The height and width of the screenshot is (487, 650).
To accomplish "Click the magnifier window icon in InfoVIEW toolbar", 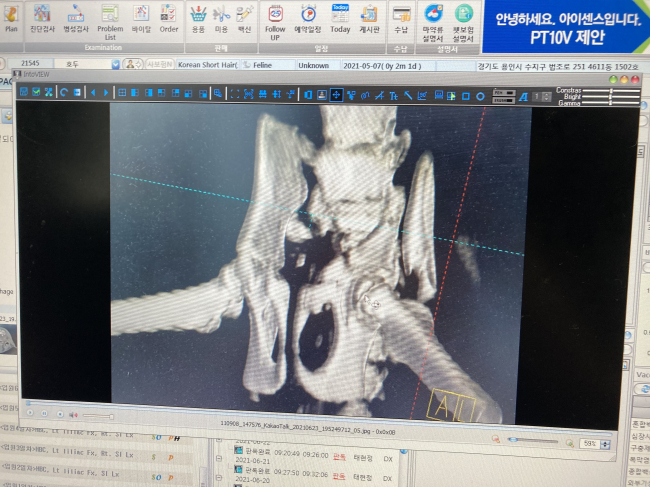I will [x=218, y=94].
